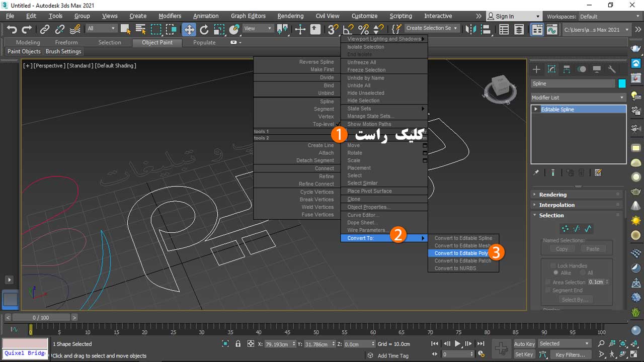
Task: Click Zoom Extents magnifier in viewport controls
Action: pos(601,344)
